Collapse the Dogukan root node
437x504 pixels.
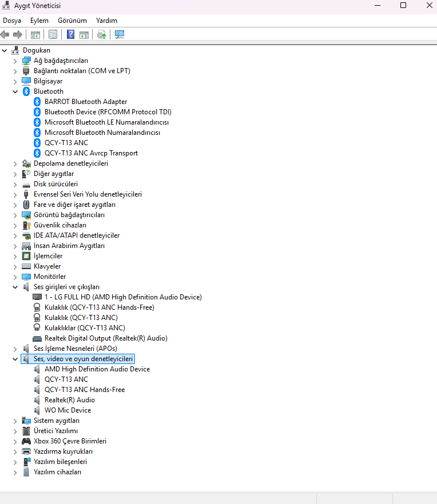[5, 50]
